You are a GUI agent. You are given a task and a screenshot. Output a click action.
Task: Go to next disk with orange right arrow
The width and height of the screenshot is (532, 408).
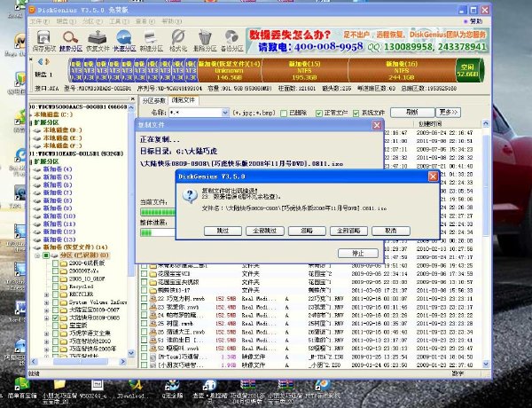(x=47, y=62)
